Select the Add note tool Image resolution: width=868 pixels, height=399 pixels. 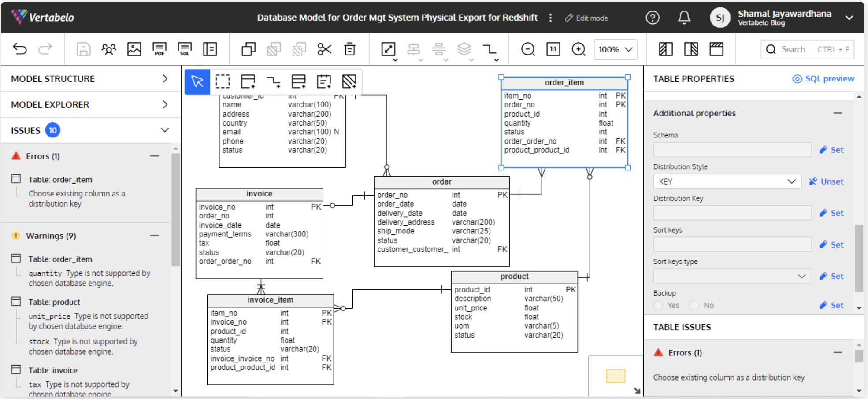point(324,81)
